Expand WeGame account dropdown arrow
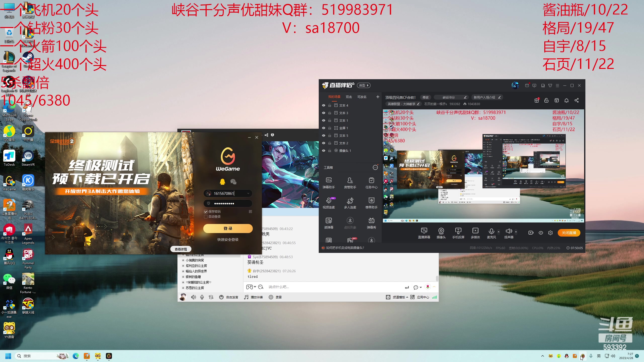644x362 pixels. (248, 193)
